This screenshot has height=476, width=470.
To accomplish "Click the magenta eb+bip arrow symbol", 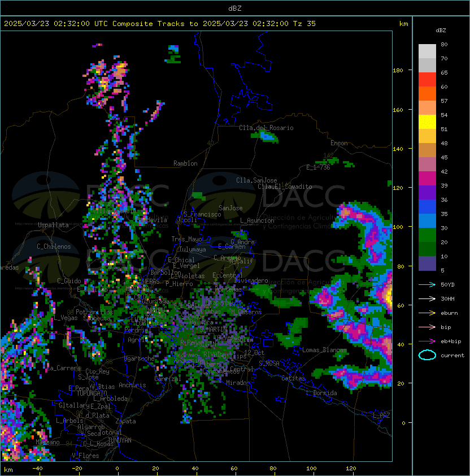I will [427, 341].
